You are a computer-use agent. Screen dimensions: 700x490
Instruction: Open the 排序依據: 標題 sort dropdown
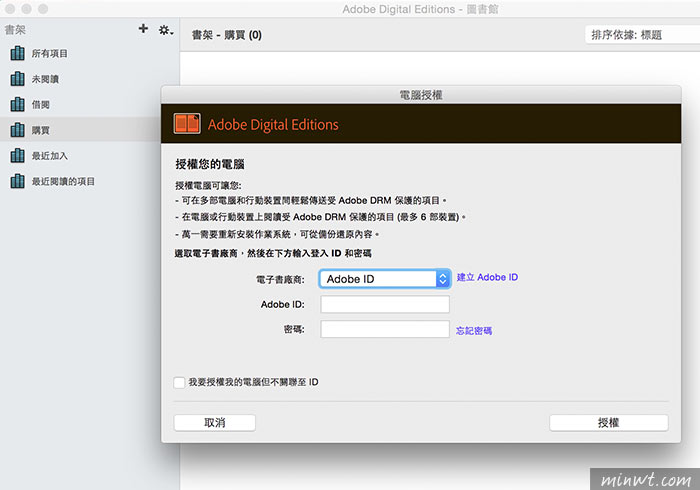642,35
